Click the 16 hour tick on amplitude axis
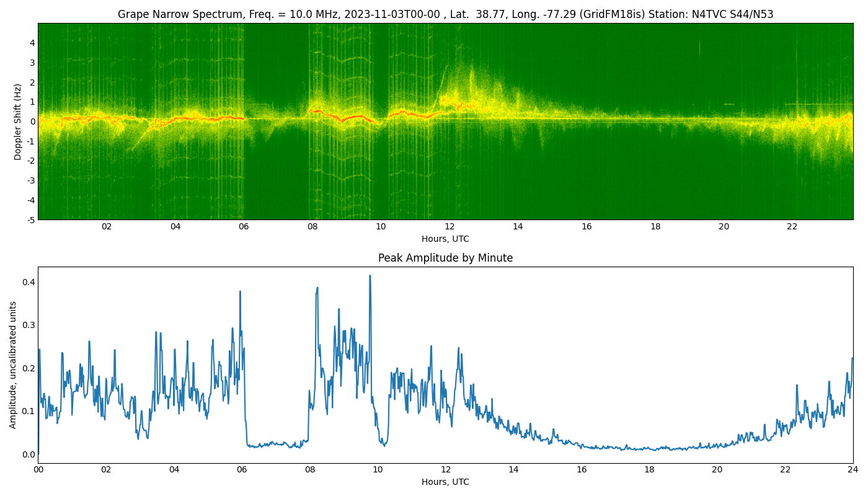The image size is (868, 496). (x=582, y=469)
